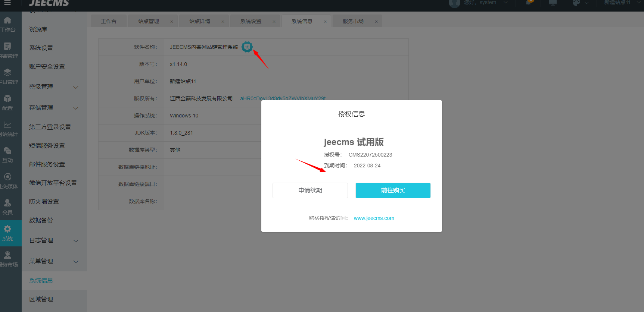This screenshot has height=312, width=644.
Task: Expand the 日志管理 submenu
Action: coord(76,241)
